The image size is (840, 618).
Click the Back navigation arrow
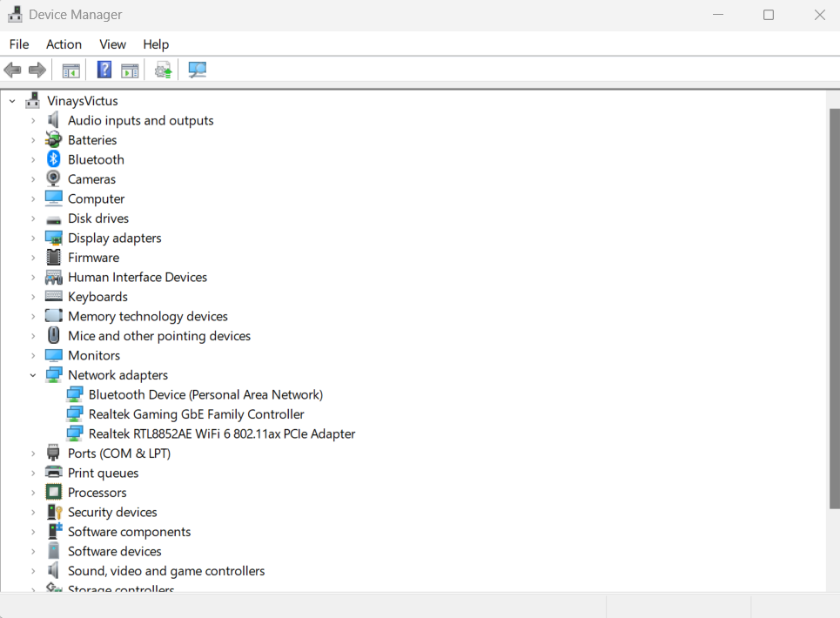(x=12, y=70)
